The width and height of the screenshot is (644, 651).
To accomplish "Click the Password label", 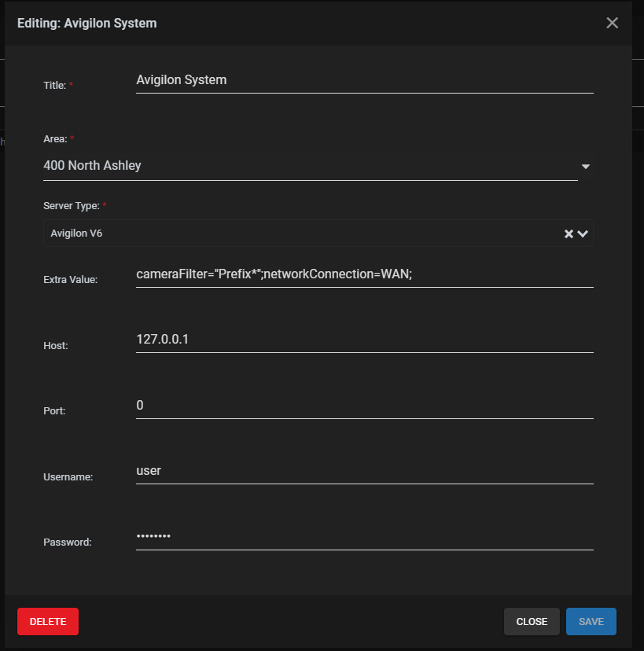I will (x=68, y=542).
